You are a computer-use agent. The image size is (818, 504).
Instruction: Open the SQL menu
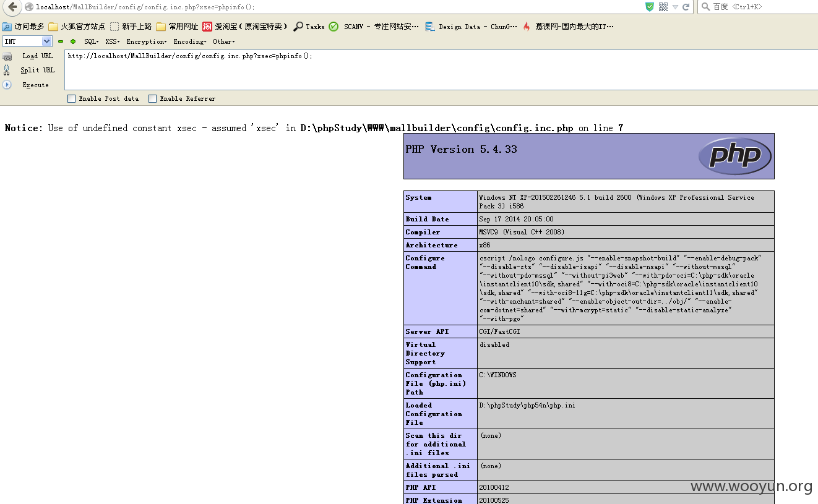[x=92, y=41]
